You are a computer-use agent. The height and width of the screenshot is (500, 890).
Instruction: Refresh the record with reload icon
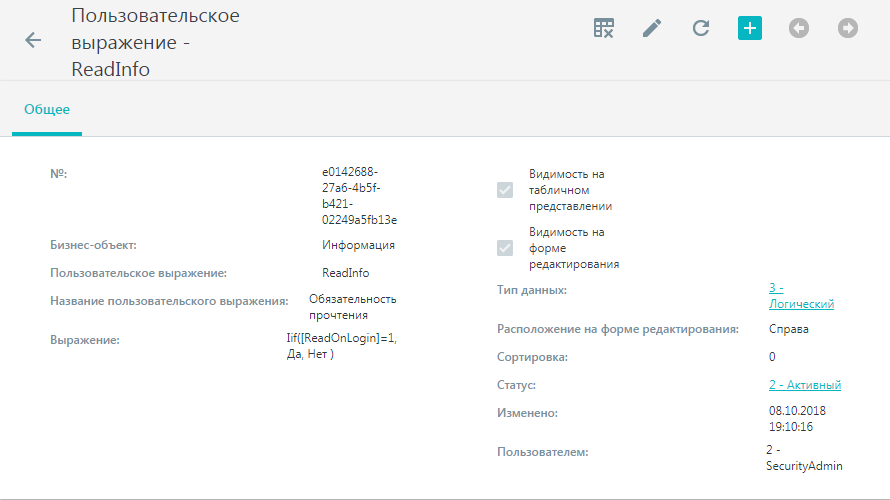click(701, 28)
